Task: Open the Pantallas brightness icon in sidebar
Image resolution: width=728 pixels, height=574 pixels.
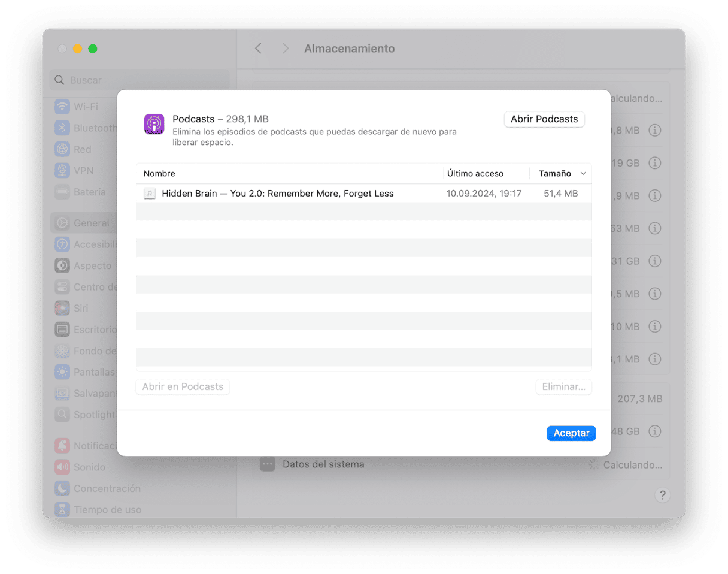Action: [x=62, y=372]
